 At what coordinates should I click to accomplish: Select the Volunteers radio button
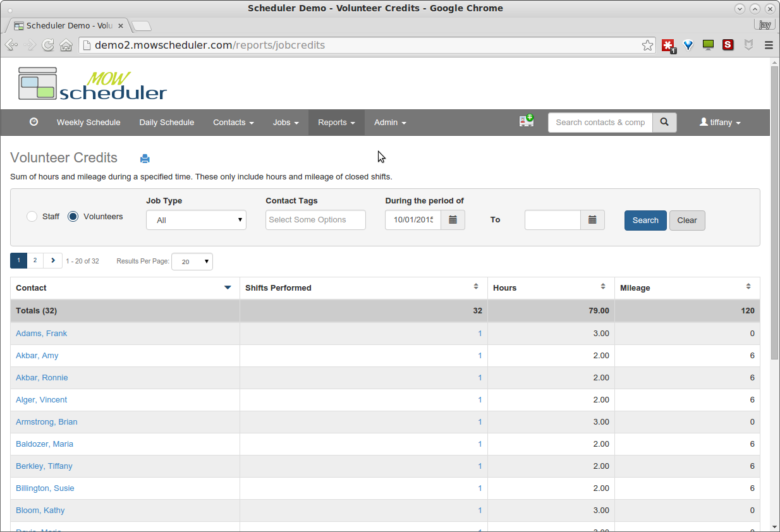pos(73,217)
